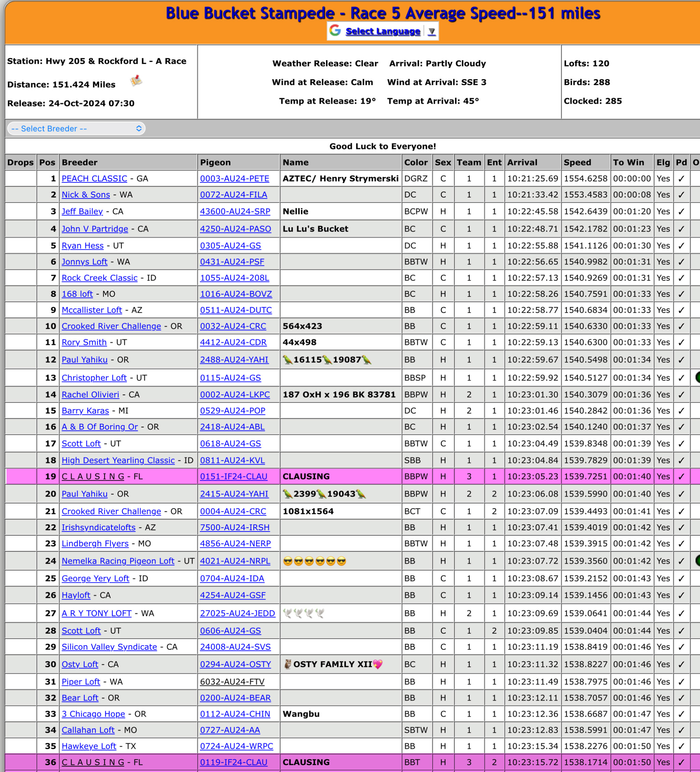Click the paid checkmark in Hawkeye Loft row

[x=681, y=746]
